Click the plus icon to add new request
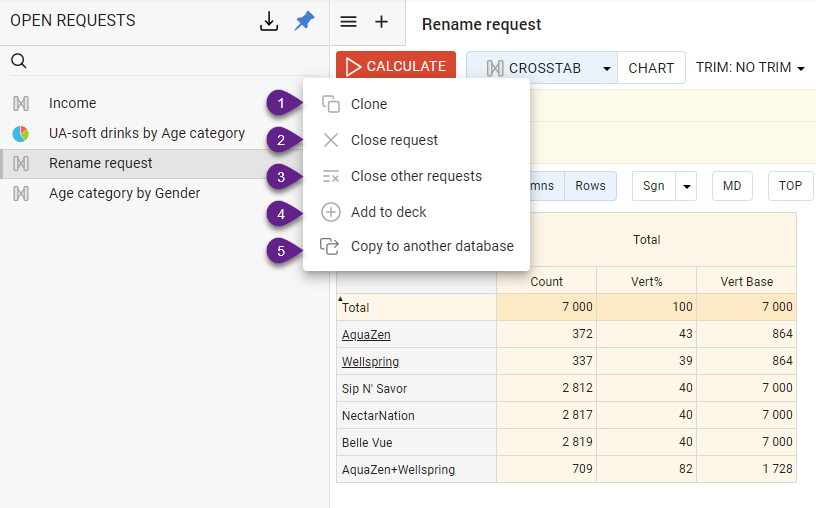This screenshot has height=508, width=816. click(381, 22)
